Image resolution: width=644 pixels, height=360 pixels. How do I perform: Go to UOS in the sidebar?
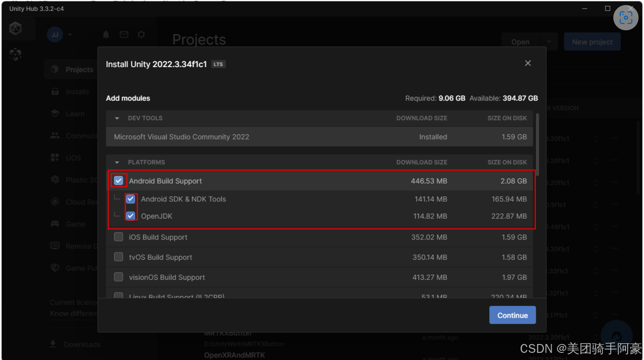coord(73,158)
